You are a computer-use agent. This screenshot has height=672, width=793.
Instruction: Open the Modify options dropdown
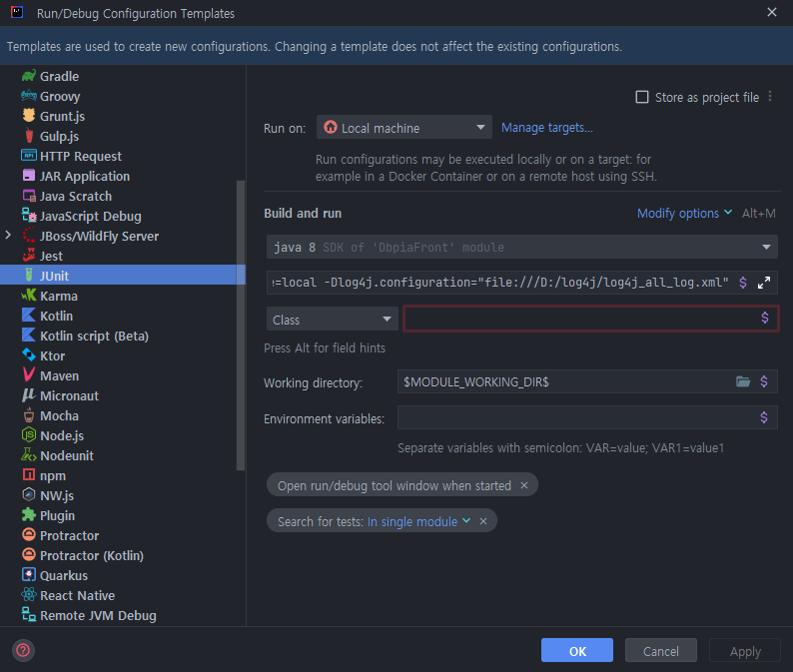(684, 214)
